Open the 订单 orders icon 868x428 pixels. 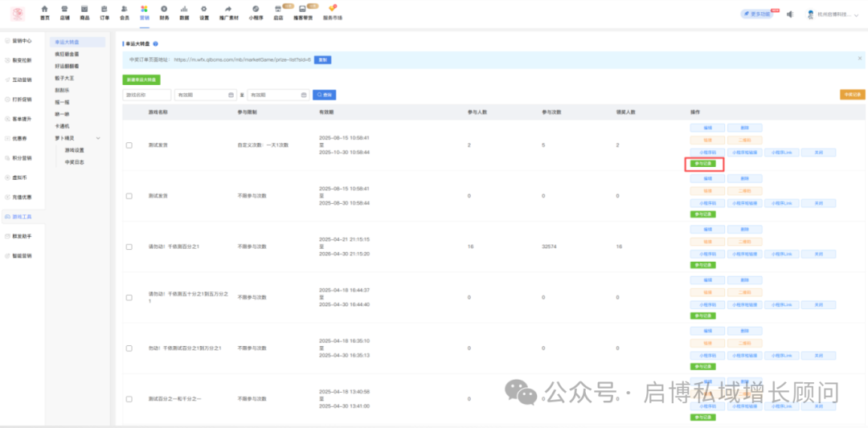click(x=104, y=9)
